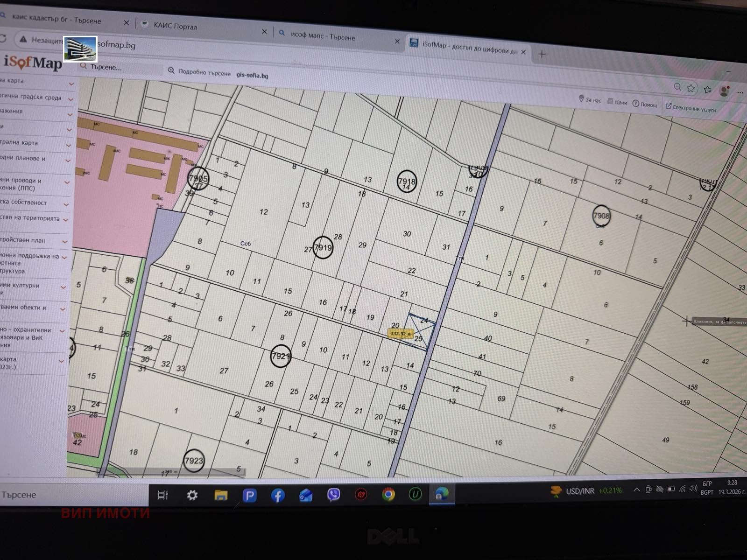Open the browser profile avatar icon
This screenshot has height=560, width=747.
coord(724,91)
